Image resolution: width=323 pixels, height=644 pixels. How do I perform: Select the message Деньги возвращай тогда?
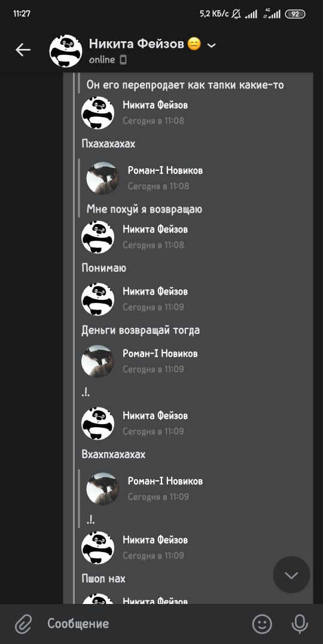coord(141,330)
